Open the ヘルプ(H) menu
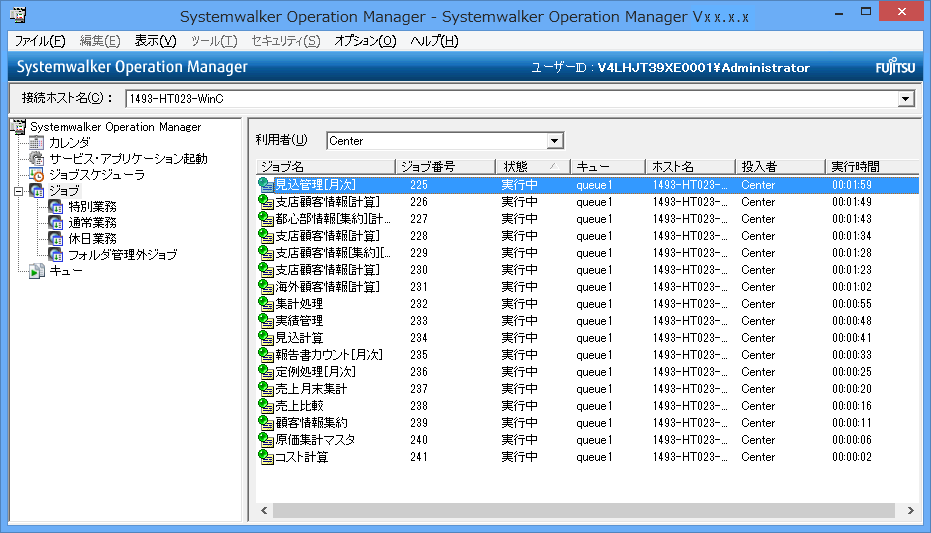931x533 pixels. pos(434,41)
